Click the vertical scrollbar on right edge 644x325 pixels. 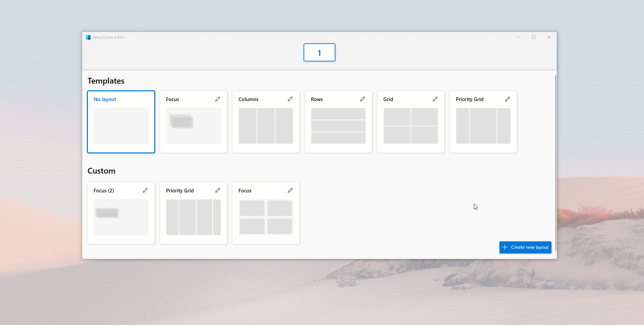point(555,161)
